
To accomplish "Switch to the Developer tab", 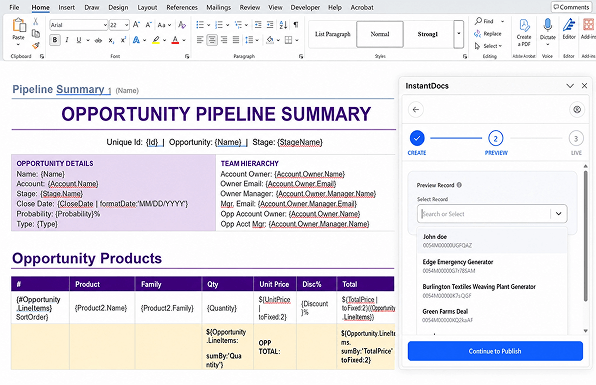I will 305,7.
